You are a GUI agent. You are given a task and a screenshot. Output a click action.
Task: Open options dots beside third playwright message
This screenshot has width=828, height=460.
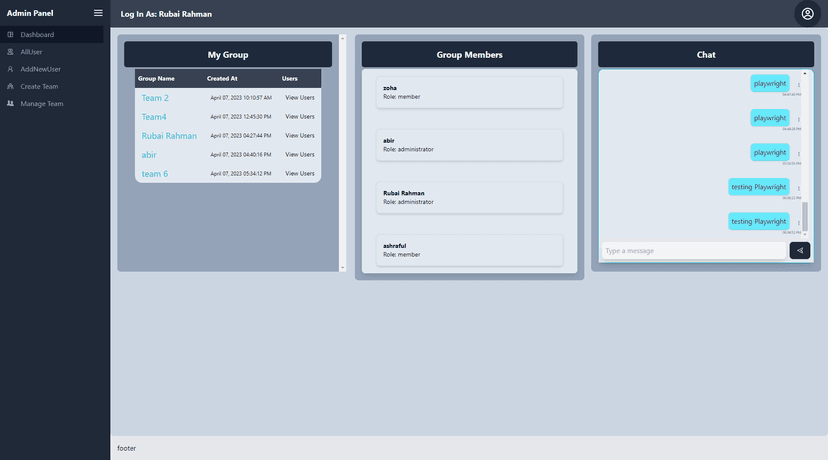pyautogui.click(x=798, y=153)
